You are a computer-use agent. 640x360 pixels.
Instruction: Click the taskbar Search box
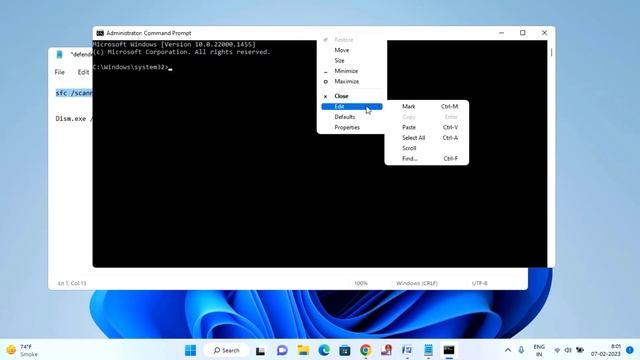coord(227,350)
